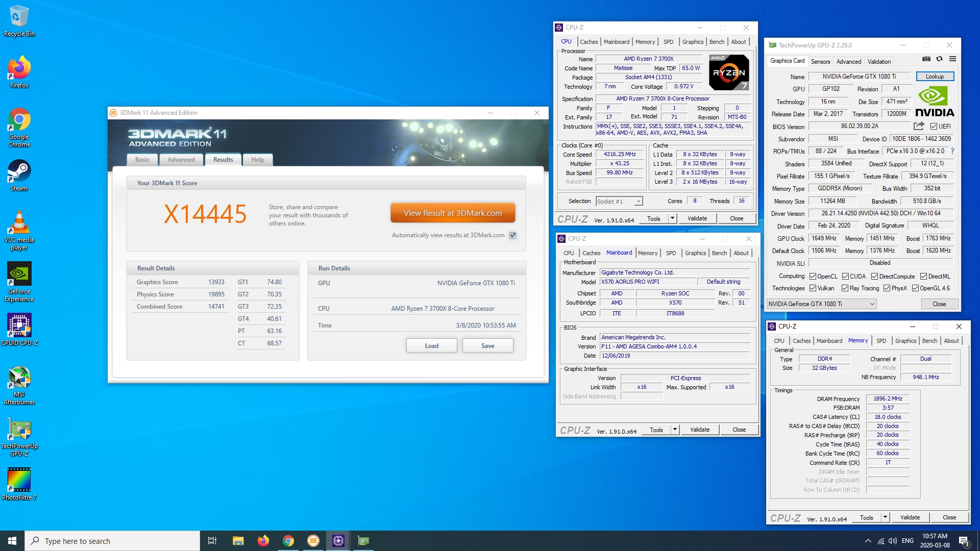Open the Google Chrome desktop shortcut
980x551 pixels.
tap(19, 128)
